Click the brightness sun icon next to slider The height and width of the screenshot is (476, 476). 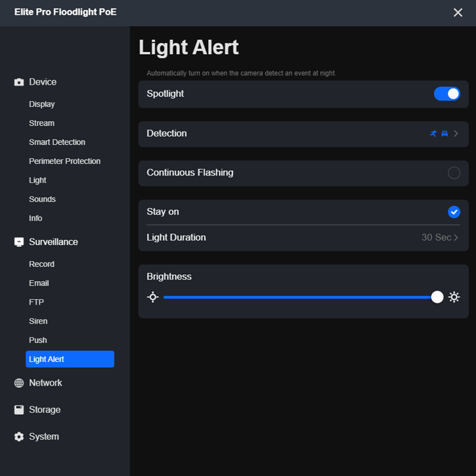[x=454, y=297]
